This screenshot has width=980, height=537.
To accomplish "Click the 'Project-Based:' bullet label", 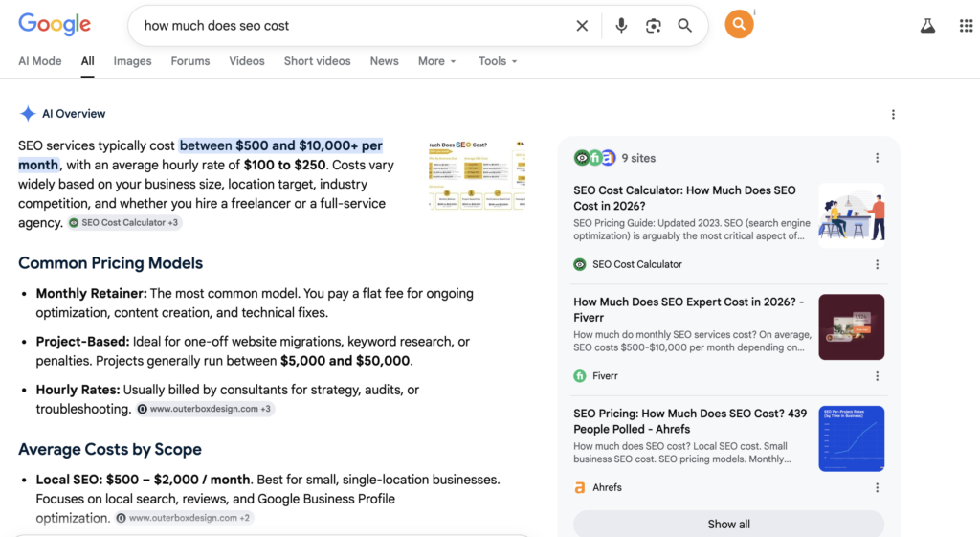I will click(82, 342).
